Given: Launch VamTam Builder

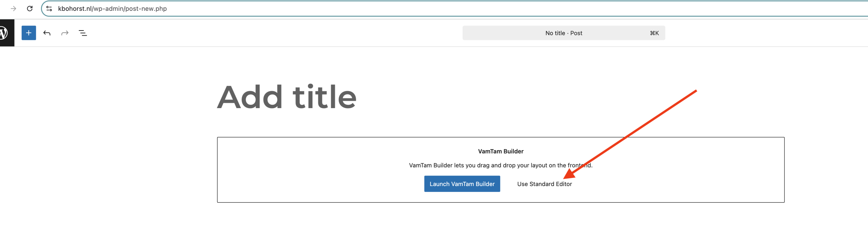Looking at the screenshot, I should tap(462, 184).
